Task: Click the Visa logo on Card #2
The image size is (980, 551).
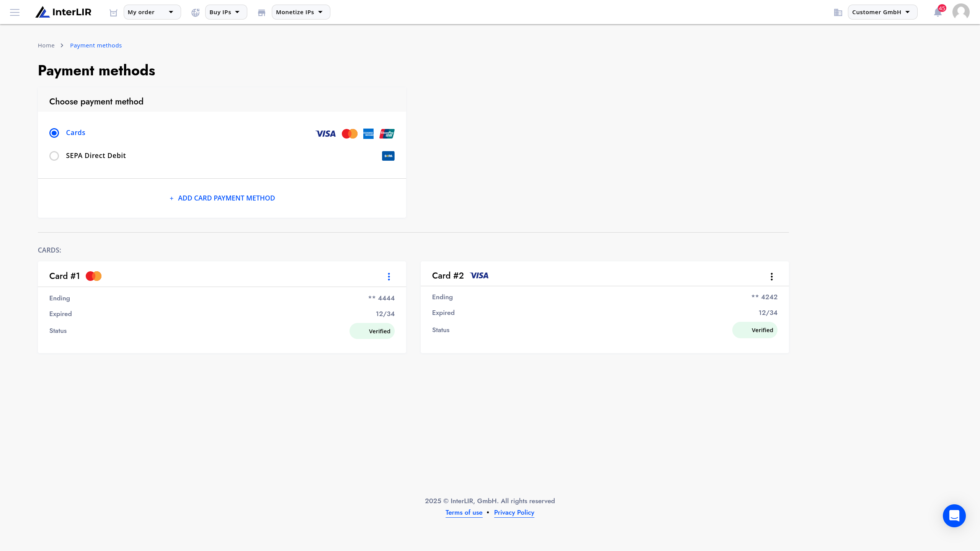Action: (x=479, y=275)
